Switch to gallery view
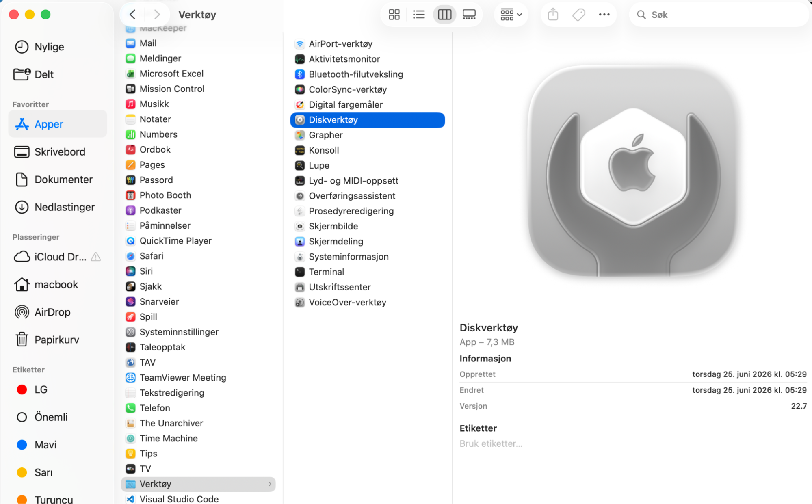This screenshot has width=812, height=504. [x=469, y=15]
